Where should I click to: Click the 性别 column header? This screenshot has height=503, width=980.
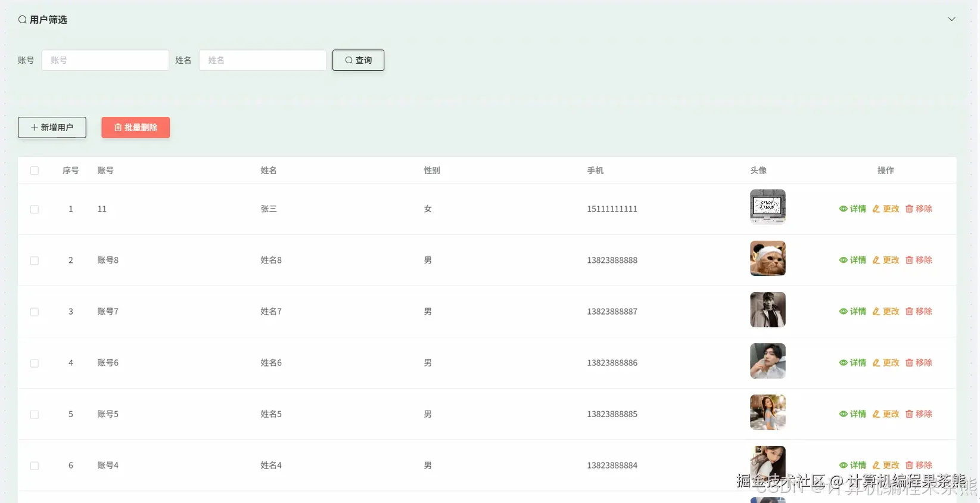[432, 170]
